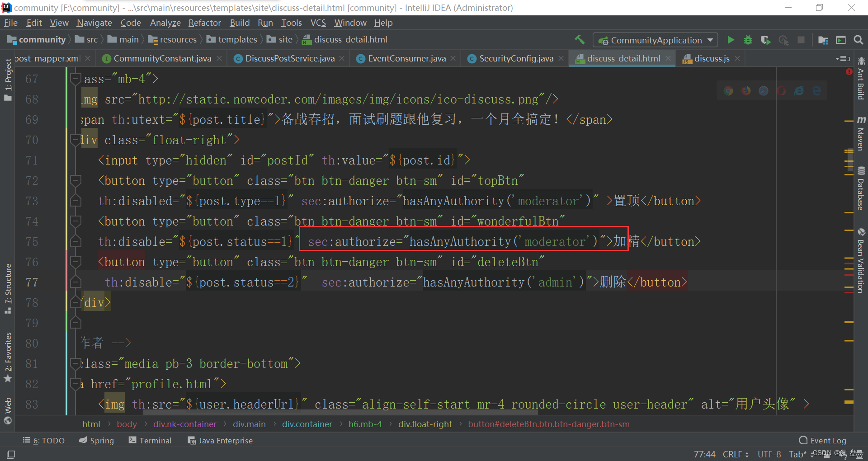Change CRLF line separator in status bar
This screenshot has height=461, width=868.
[x=736, y=454]
